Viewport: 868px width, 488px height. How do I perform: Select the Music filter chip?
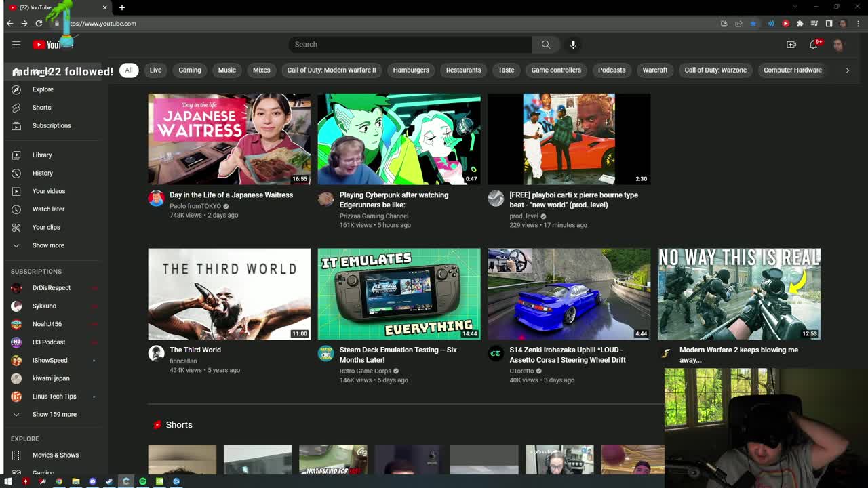point(227,70)
